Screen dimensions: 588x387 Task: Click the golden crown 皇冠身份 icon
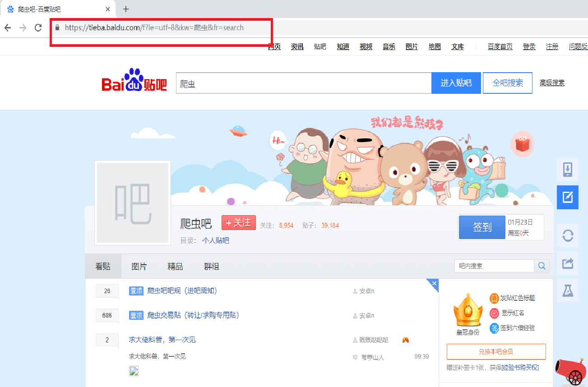468,310
